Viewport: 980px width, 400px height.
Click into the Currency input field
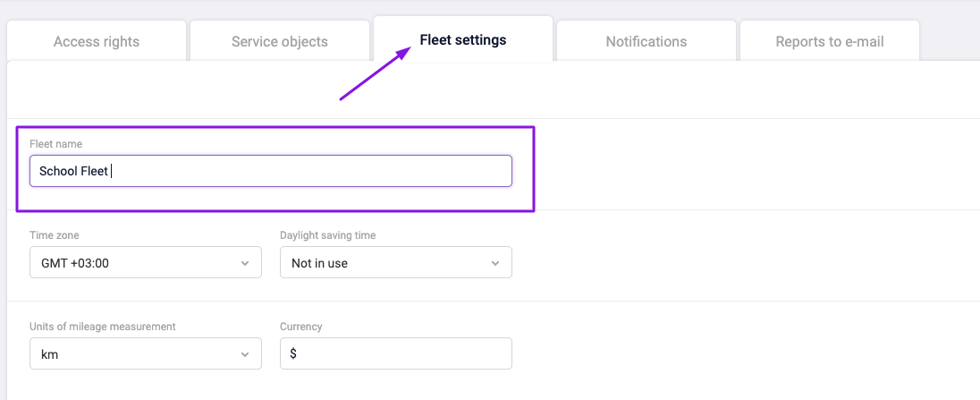click(402, 354)
